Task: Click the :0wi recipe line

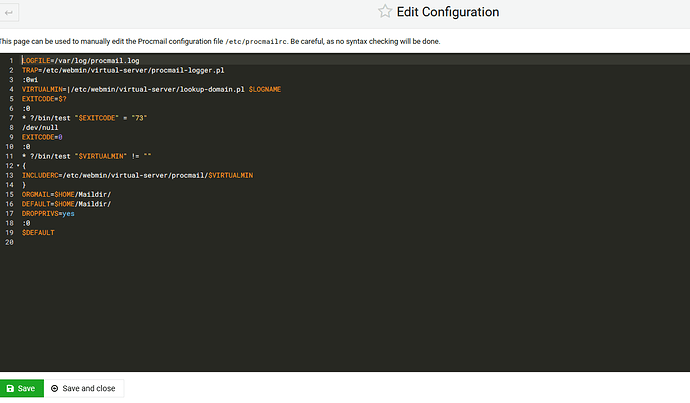Action: coord(30,80)
